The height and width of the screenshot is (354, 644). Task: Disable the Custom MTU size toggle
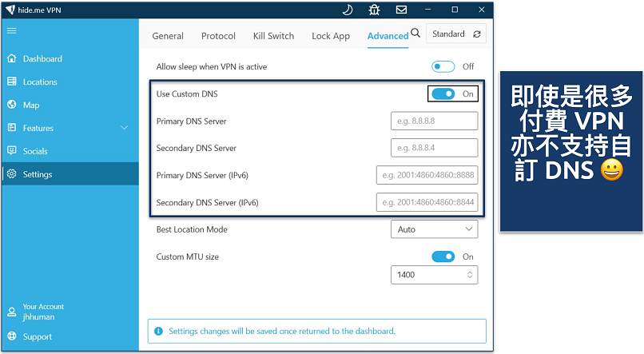click(x=443, y=257)
